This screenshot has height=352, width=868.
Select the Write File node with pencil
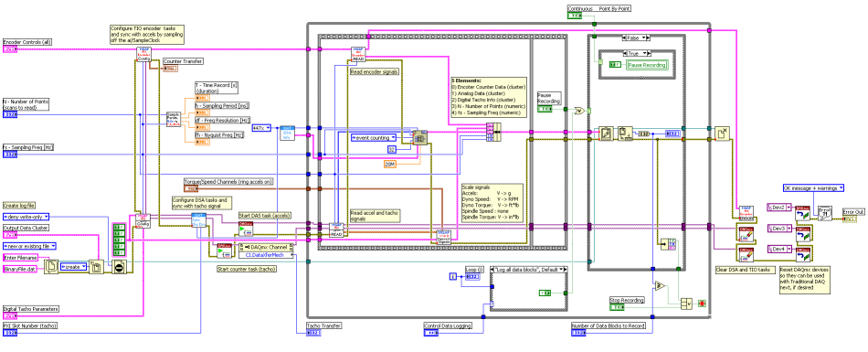coord(605,133)
